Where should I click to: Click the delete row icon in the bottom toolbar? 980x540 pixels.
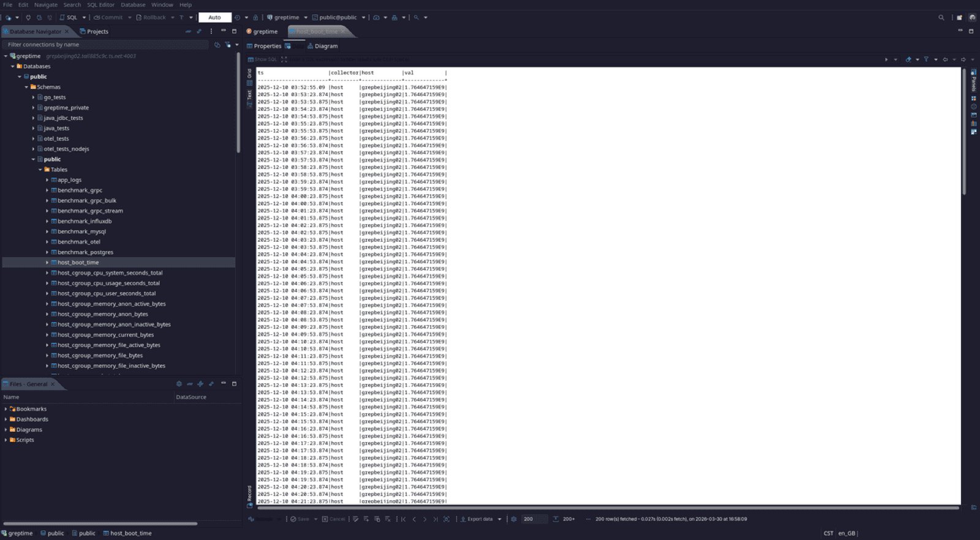pos(388,519)
